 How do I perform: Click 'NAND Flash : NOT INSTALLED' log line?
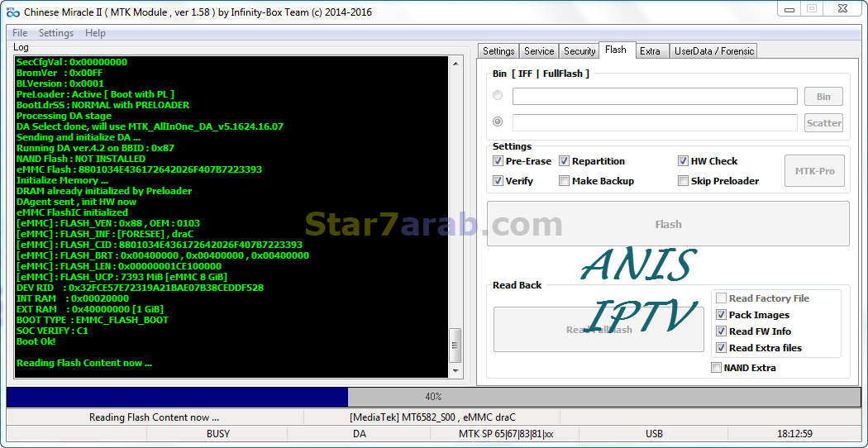coord(81,159)
